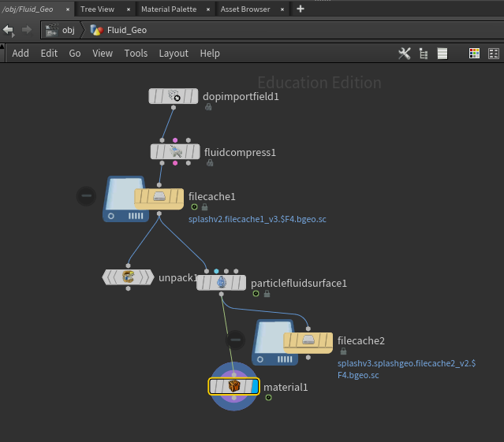The image size is (504, 442).
Task: Toggle the lock badge under filecache1
Action: click(x=204, y=207)
